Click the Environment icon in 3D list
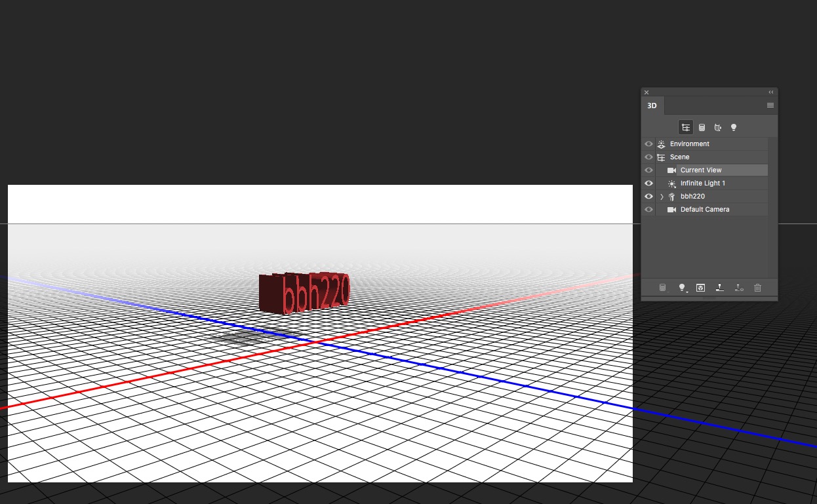 [x=661, y=144]
